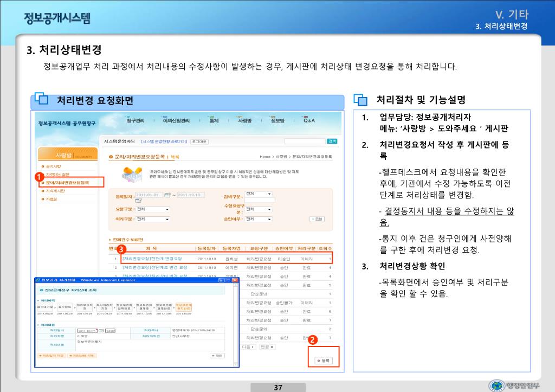The width and height of the screenshot is (555, 392).
Task: Open the 이의신청관리 top menu
Action: pos(176,120)
